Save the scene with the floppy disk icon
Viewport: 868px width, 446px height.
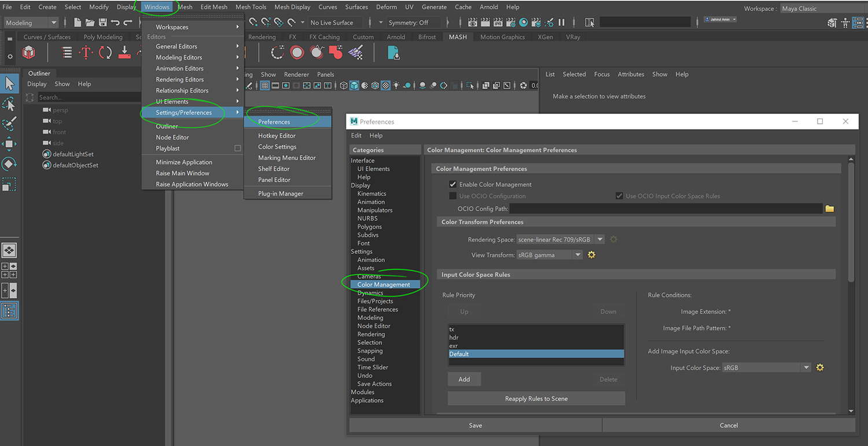(x=102, y=23)
